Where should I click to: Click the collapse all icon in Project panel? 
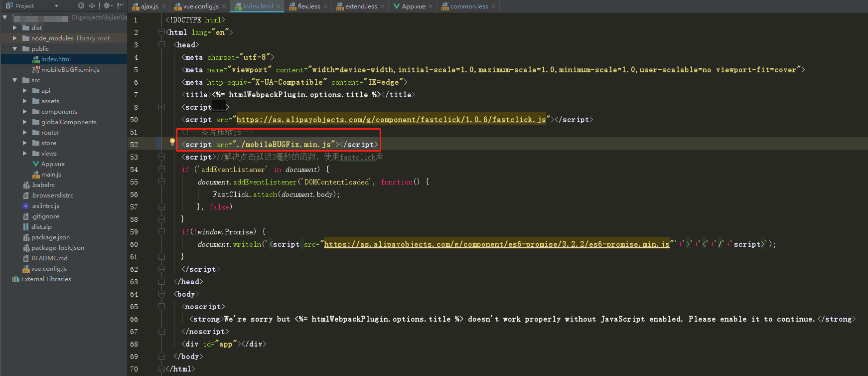coord(92,6)
